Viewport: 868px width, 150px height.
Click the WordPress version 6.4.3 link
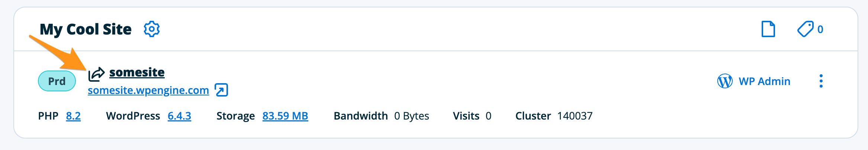[x=179, y=116]
